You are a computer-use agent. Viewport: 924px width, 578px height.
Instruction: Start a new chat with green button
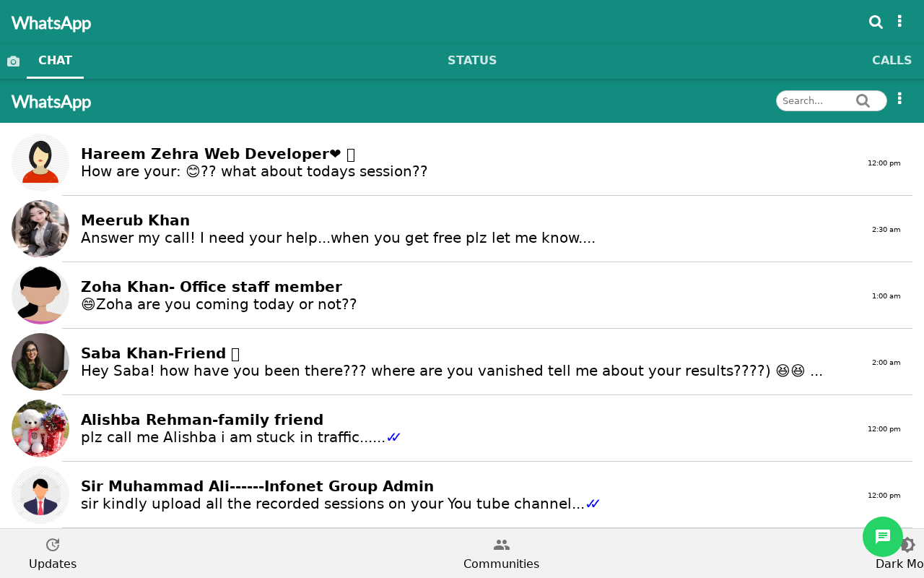click(883, 537)
